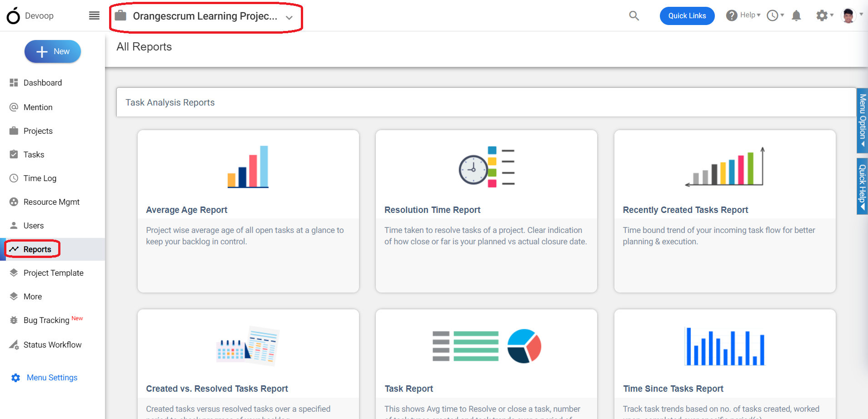Click the Dashboard sidebar icon
This screenshot has width=868, height=419.
[x=14, y=82]
